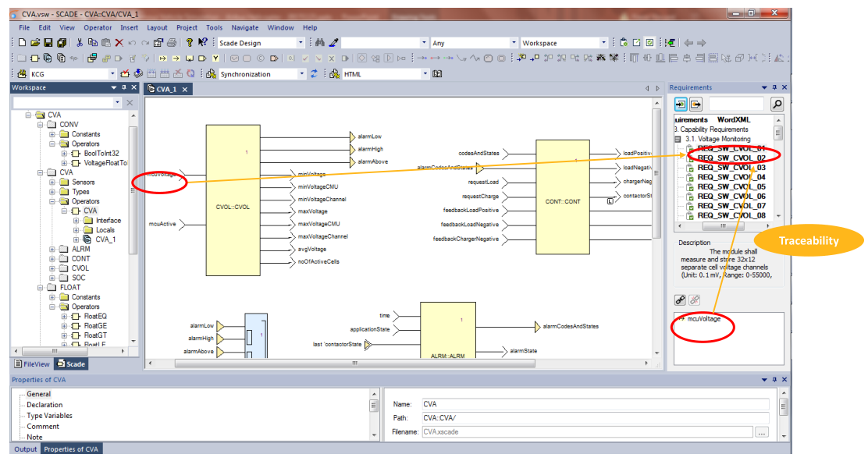Click the blue Synchronize refresh arrows icon
Viewport: 868px width, 461px height.
point(314,73)
